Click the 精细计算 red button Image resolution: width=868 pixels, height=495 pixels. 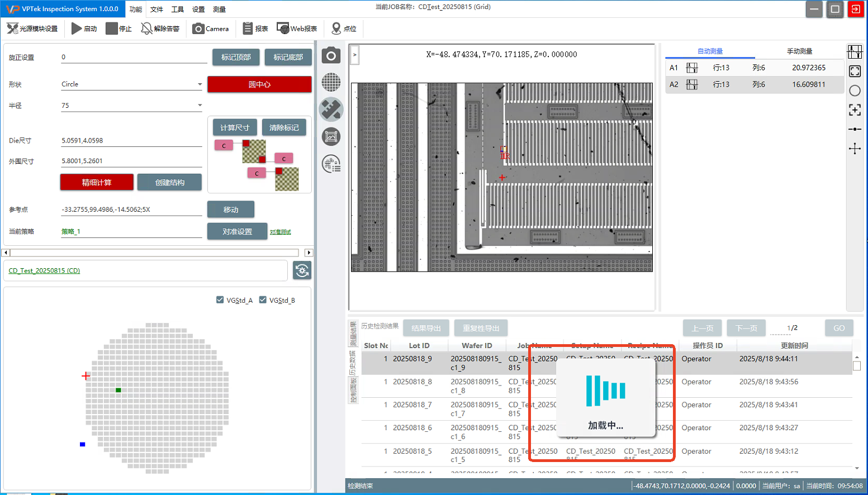click(x=97, y=183)
